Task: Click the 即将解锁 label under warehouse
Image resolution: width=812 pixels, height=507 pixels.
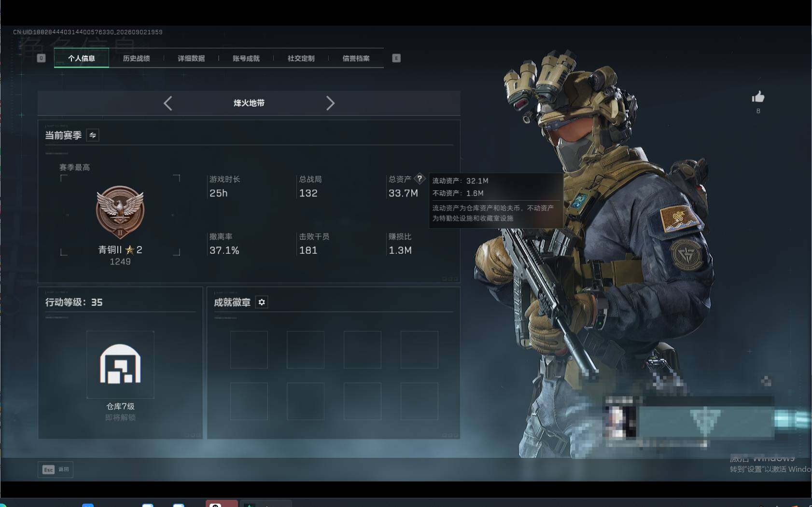Action: [120, 417]
